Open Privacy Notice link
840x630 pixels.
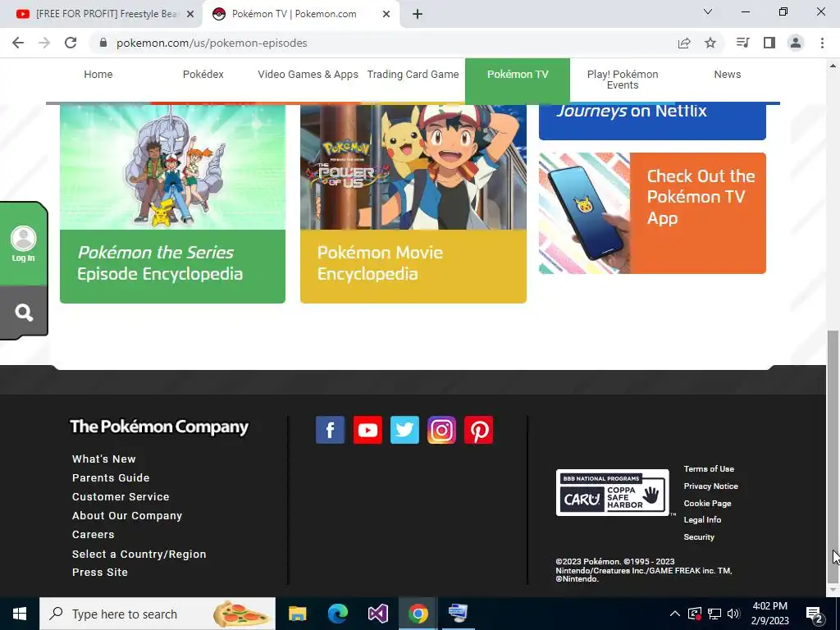coord(711,486)
